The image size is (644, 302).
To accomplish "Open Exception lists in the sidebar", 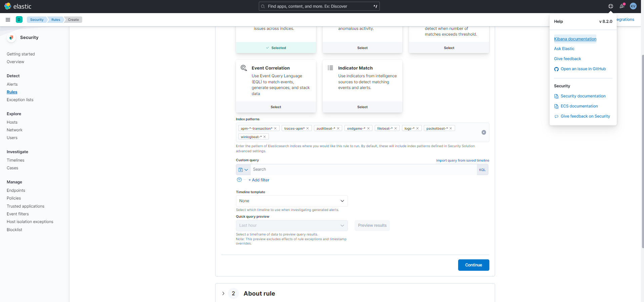I will pos(20,100).
